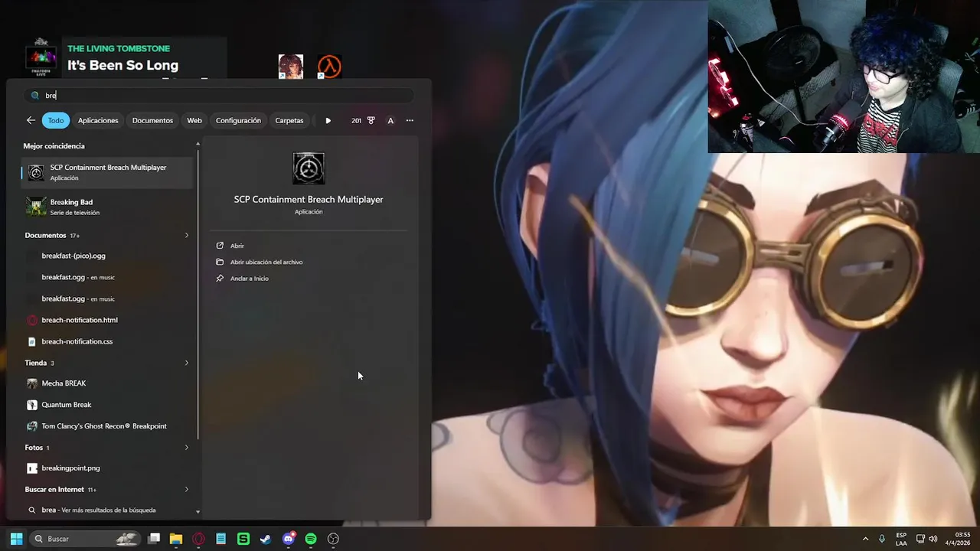980x551 pixels.
Task: Open the breakingpoint.png photo result
Action: [107, 468]
